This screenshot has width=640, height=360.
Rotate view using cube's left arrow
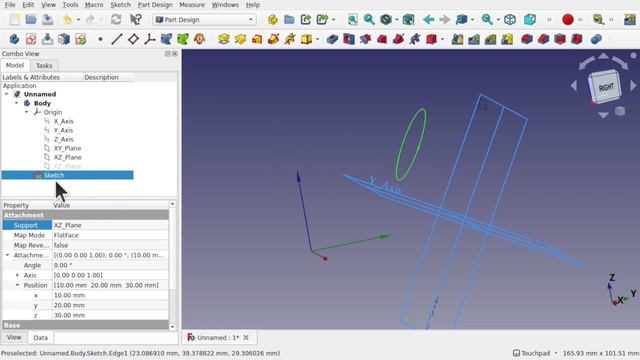(x=574, y=86)
